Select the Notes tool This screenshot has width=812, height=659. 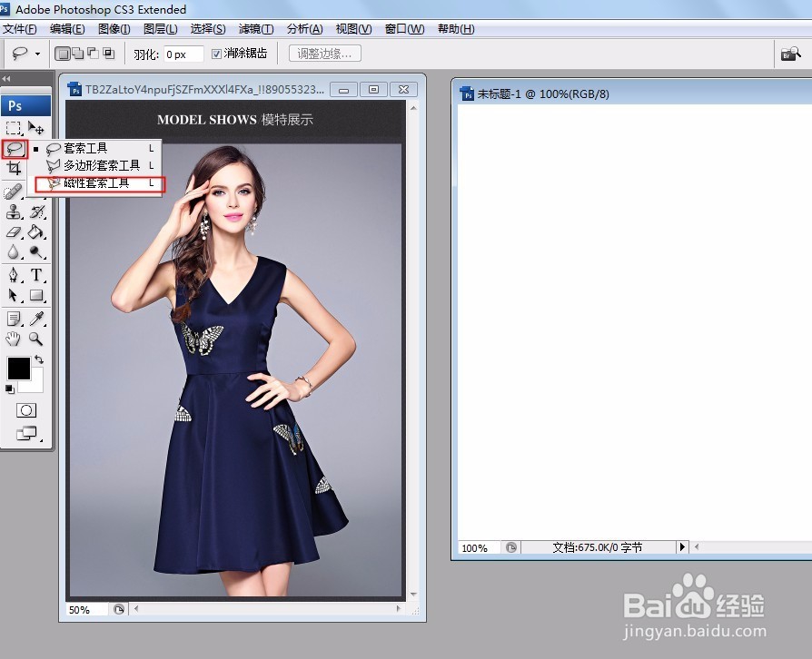(x=14, y=318)
